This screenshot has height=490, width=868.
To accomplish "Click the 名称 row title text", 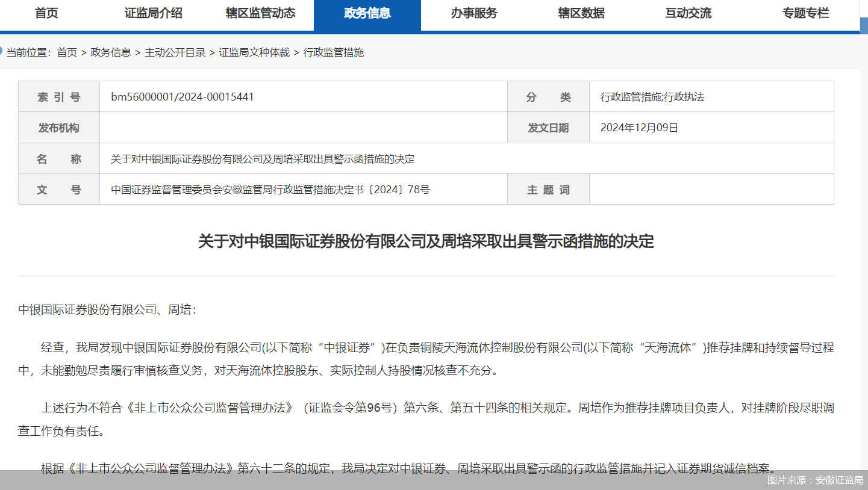I will tap(263, 160).
